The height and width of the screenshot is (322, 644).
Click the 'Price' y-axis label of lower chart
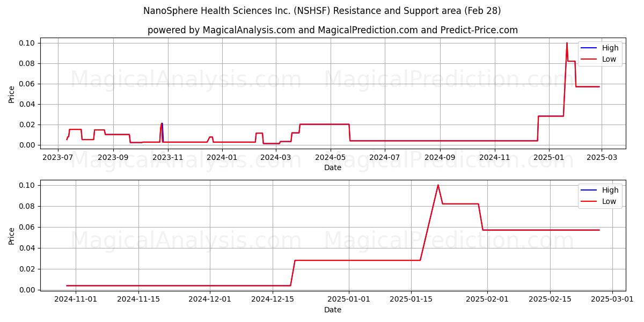[x=12, y=236]
